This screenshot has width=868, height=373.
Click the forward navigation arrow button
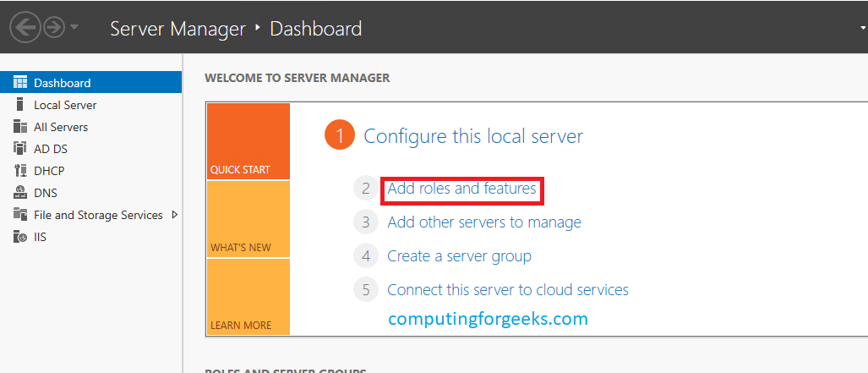tap(55, 28)
